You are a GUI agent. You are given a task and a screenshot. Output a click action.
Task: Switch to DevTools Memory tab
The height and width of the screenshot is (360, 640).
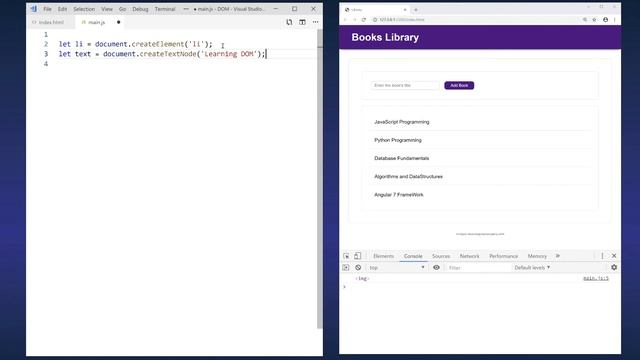tap(537, 256)
